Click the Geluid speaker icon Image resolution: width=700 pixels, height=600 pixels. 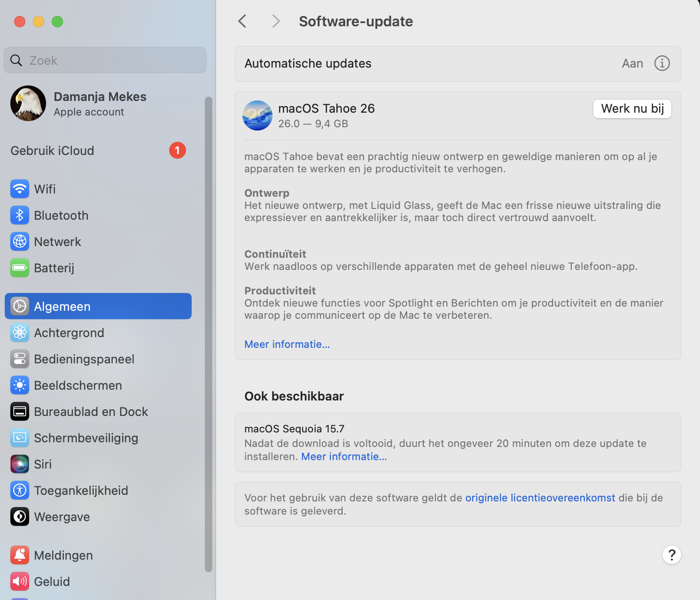(19, 581)
